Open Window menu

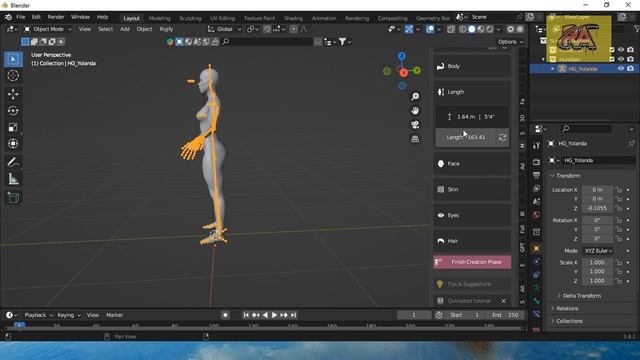80,17
